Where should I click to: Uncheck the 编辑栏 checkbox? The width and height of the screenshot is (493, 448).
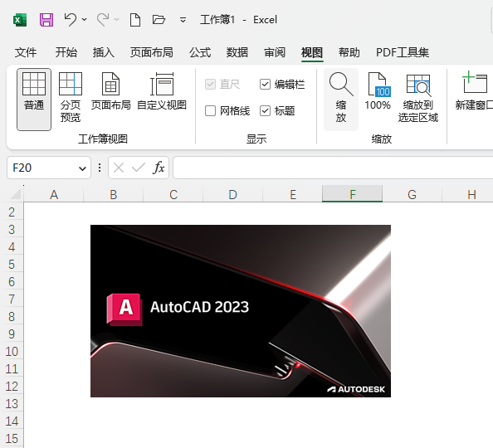pyautogui.click(x=265, y=85)
